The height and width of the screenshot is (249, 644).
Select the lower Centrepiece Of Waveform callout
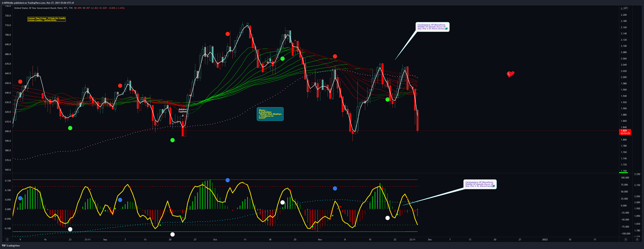click(480, 184)
